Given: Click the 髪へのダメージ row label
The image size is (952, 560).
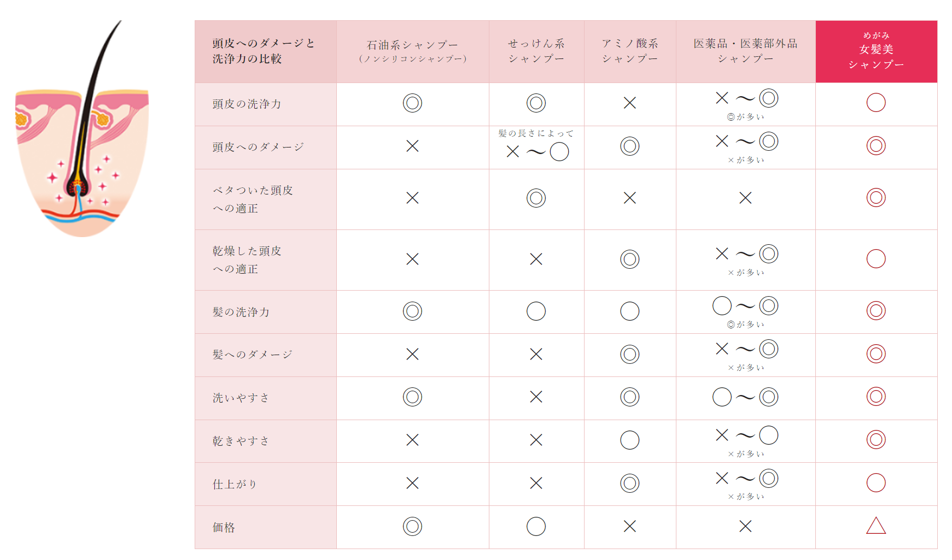Looking at the screenshot, I should 253,355.
